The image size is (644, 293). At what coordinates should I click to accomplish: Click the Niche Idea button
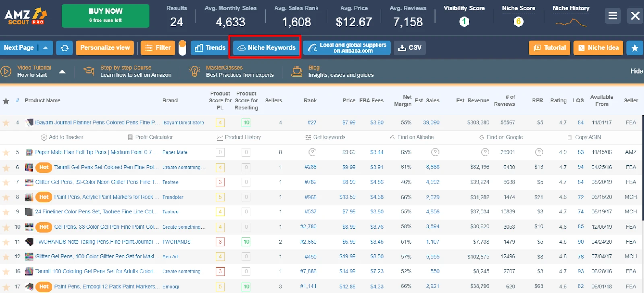(x=598, y=48)
